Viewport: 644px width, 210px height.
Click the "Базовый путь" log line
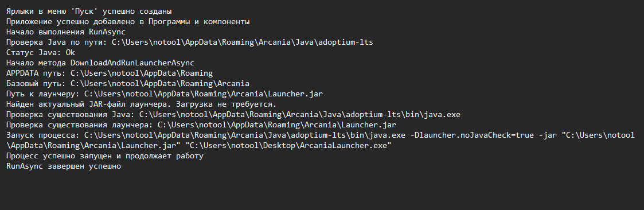(128, 83)
